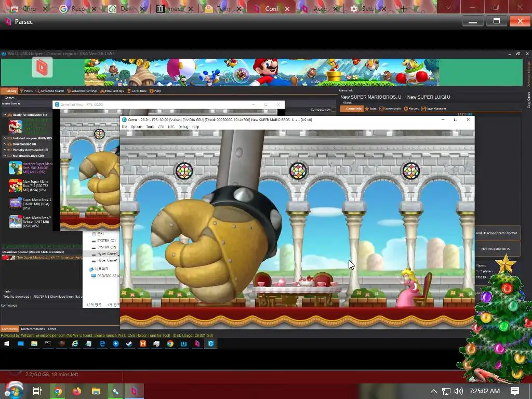Switch to the Batch commands tab
This screenshot has height=399, width=532.
(33, 329)
